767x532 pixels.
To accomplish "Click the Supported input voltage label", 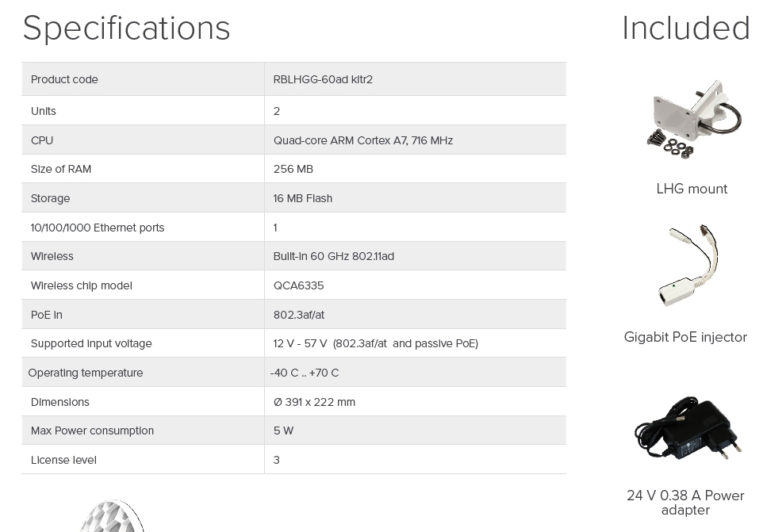I will coord(91,343).
